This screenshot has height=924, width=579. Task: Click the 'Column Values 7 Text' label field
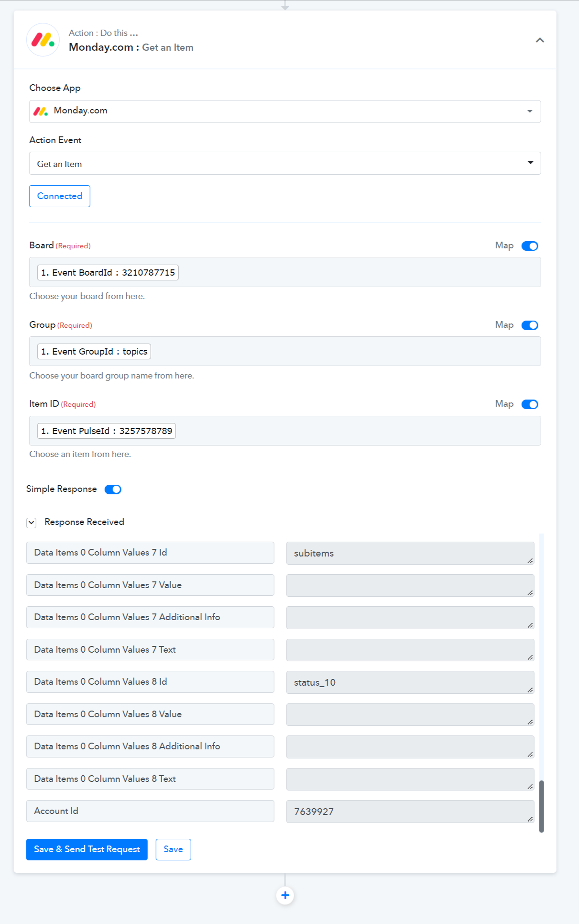(x=150, y=649)
